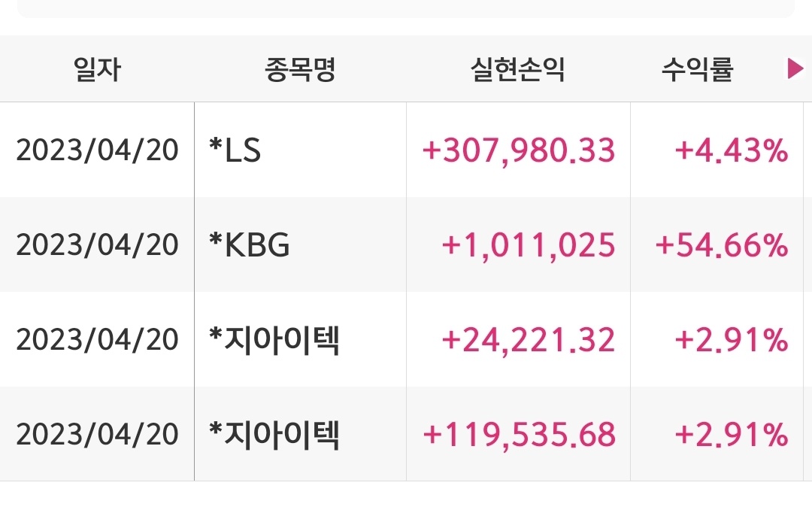This screenshot has width=812, height=522.
Task: Select the 일자 column header
Action: click(x=97, y=69)
